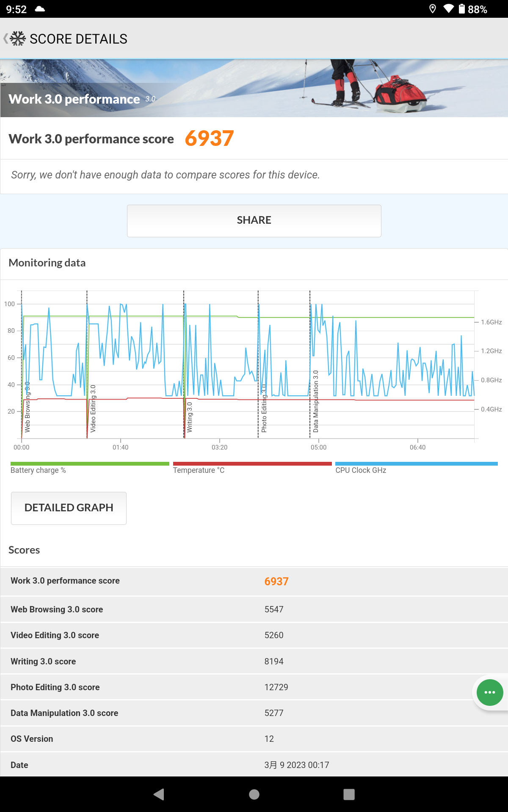Image resolution: width=508 pixels, height=812 pixels.
Task: Select the Web Browsing 3.0 score row
Action: tap(254, 609)
